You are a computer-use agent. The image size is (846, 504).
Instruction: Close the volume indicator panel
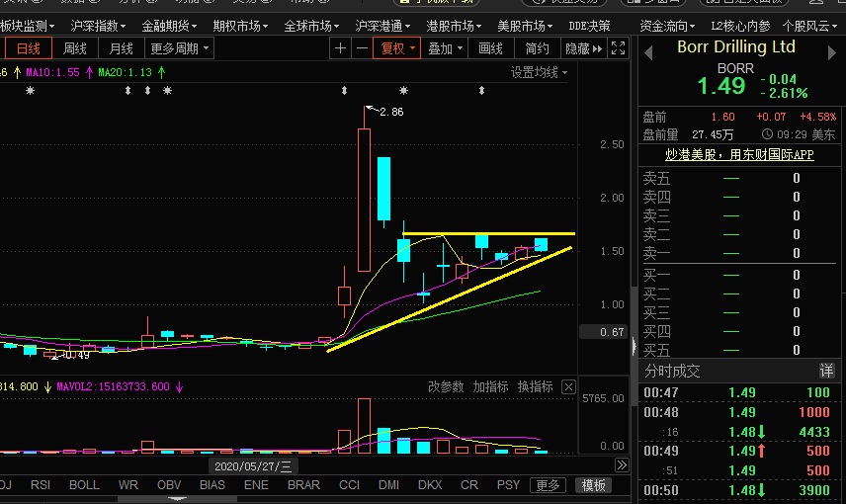click(568, 387)
